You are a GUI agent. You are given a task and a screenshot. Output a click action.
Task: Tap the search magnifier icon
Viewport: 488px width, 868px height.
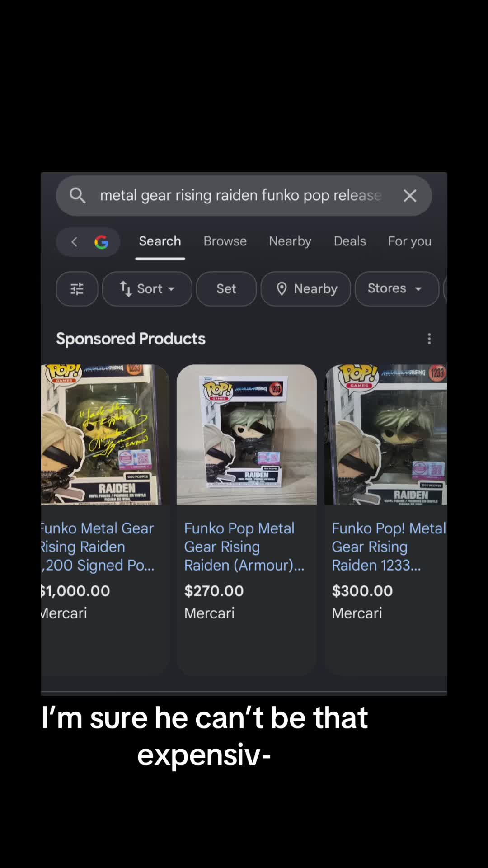[x=77, y=196]
